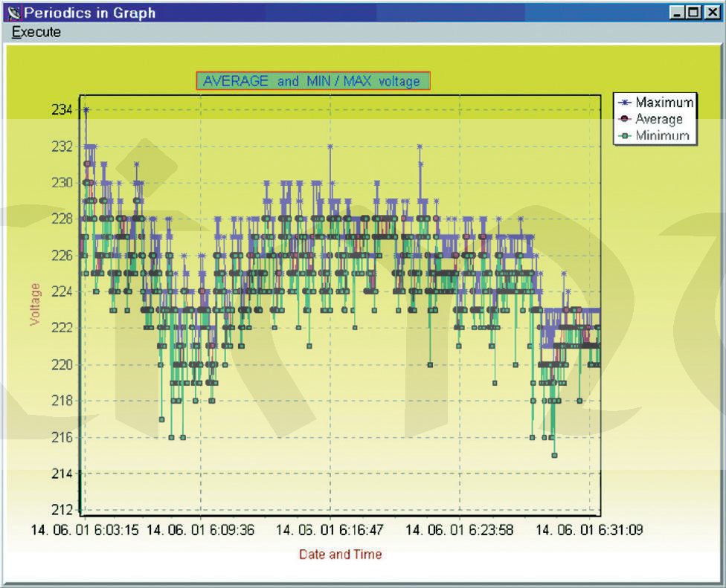Select the Minimum legend label
This screenshot has width=726, height=588.
(x=662, y=136)
